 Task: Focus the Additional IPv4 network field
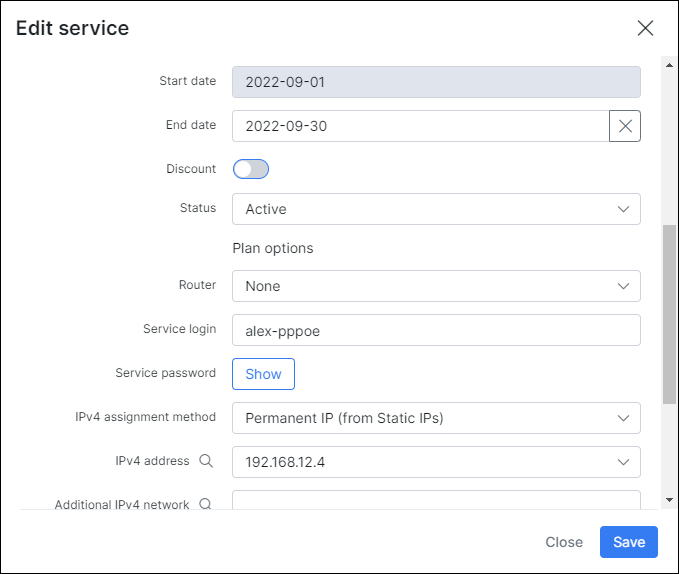436,501
